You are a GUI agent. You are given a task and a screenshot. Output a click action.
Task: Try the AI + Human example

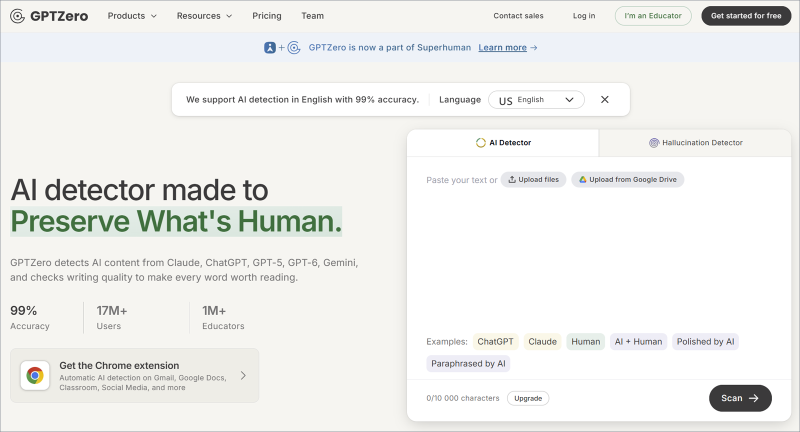pos(638,342)
